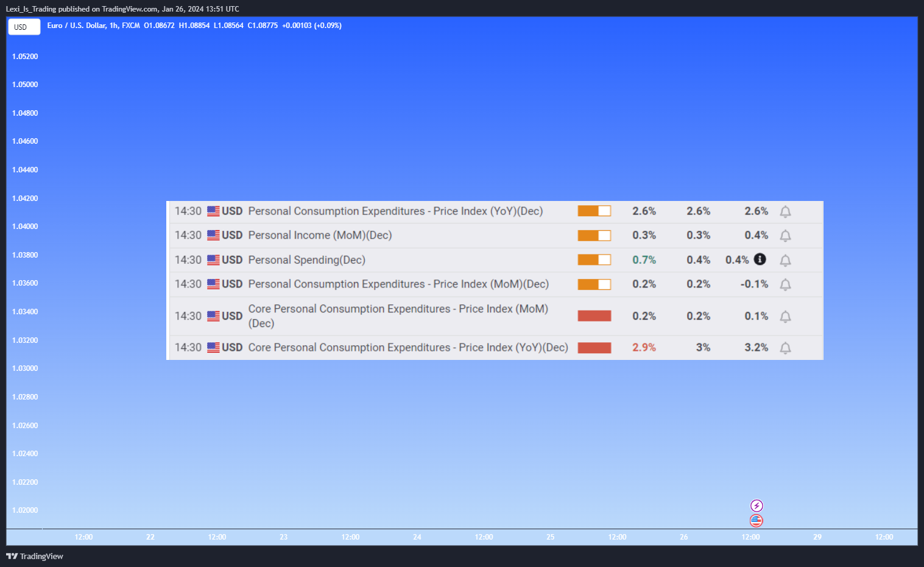924x567 pixels.
Task: Click the US flag economic event marker on timeline
Action: pyautogui.click(x=756, y=521)
